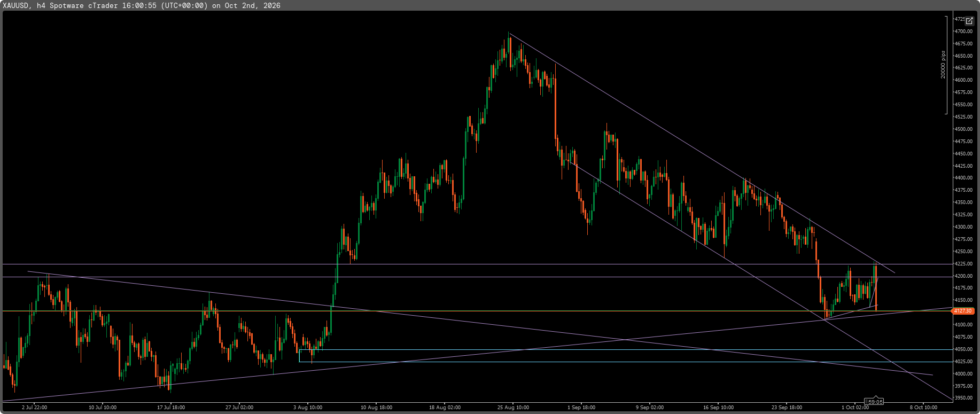This screenshot has width=980, height=414.
Task: Choose the 4050.00 price axis label
Action: 963,349
